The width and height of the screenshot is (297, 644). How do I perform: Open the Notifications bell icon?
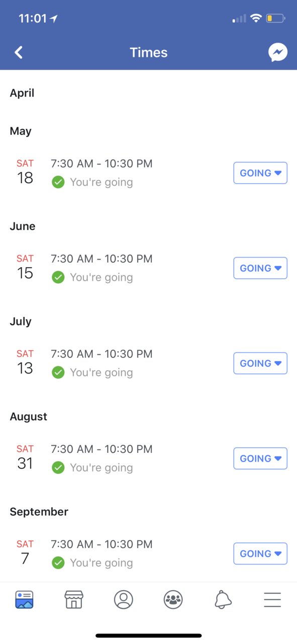[223, 599]
